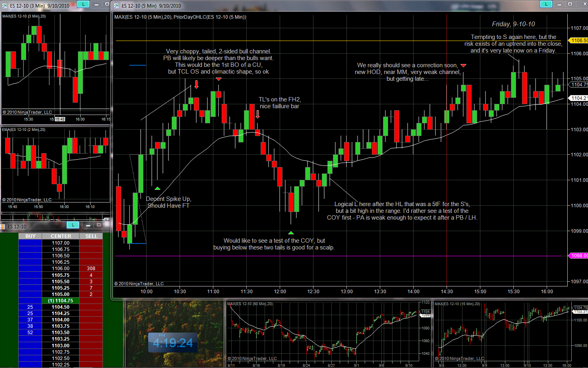588x368 pixels.
Task: Toggle the L link button on 5 Min chart
Action: (x=546, y=4)
